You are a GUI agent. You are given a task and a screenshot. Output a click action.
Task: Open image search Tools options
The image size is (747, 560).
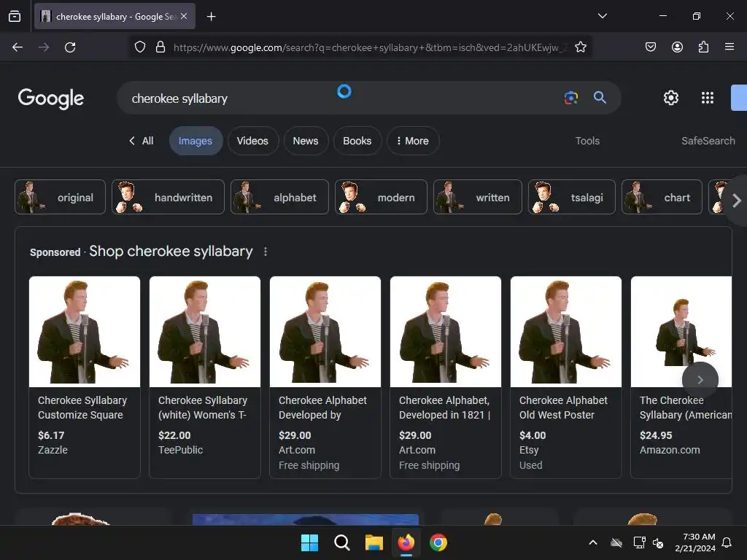pyautogui.click(x=587, y=141)
